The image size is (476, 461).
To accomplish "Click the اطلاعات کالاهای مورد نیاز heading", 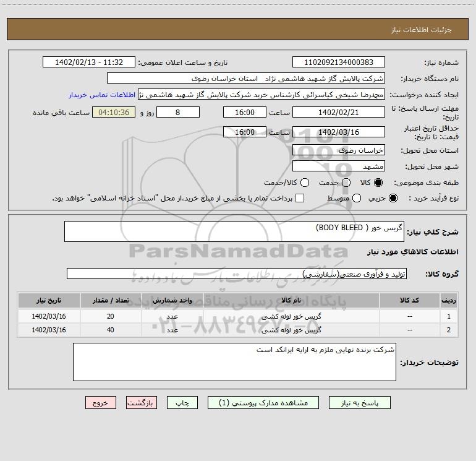I will tap(413, 252).
